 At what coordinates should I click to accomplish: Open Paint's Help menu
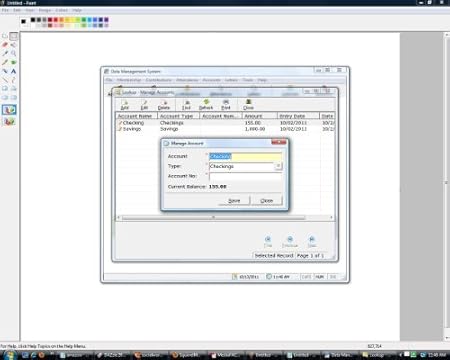tap(77, 10)
